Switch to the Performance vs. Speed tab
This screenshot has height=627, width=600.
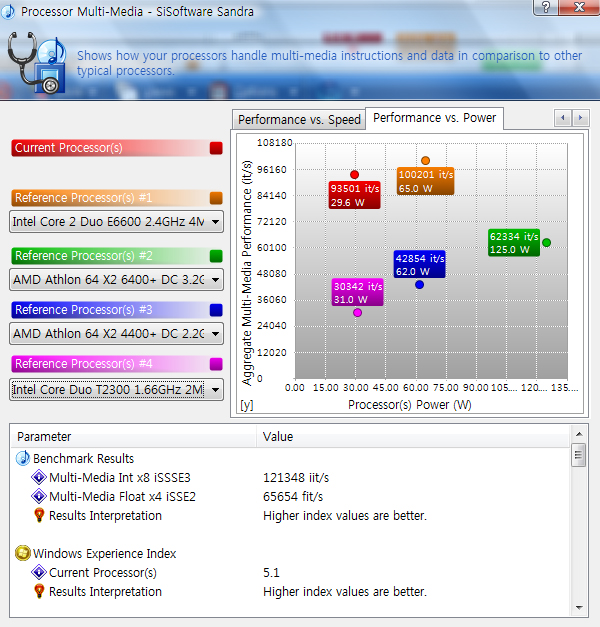pyautogui.click(x=299, y=120)
